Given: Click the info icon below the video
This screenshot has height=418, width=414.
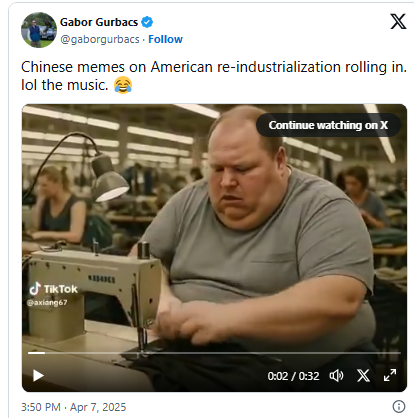Looking at the screenshot, I should (x=399, y=406).
